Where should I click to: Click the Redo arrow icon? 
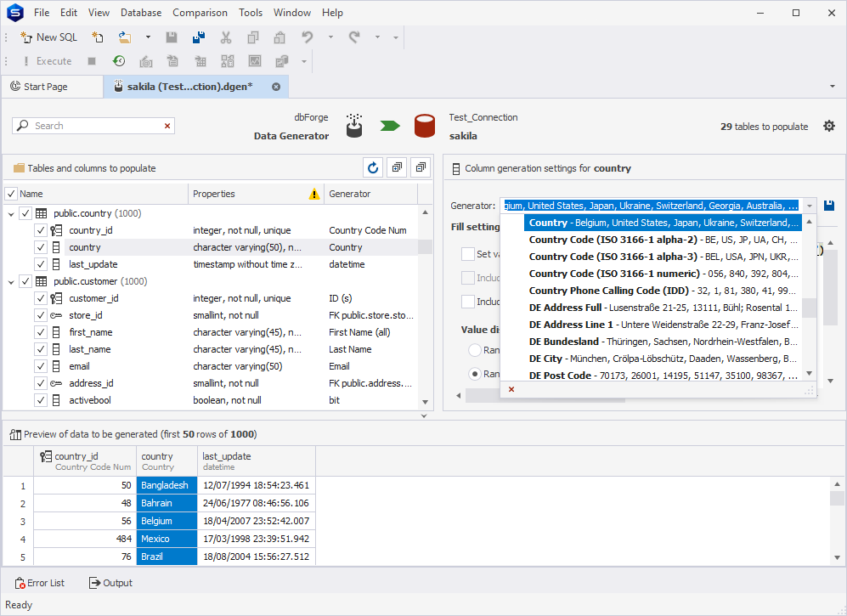[354, 37]
